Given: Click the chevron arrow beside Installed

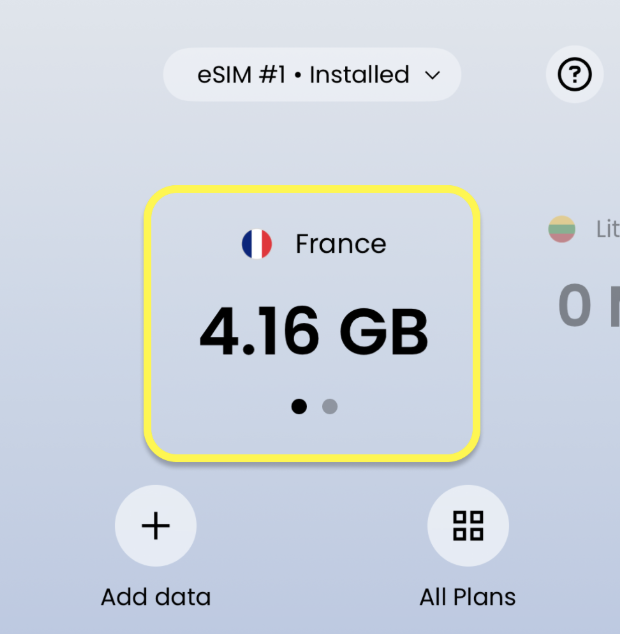Looking at the screenshot, I should [432, 75].
